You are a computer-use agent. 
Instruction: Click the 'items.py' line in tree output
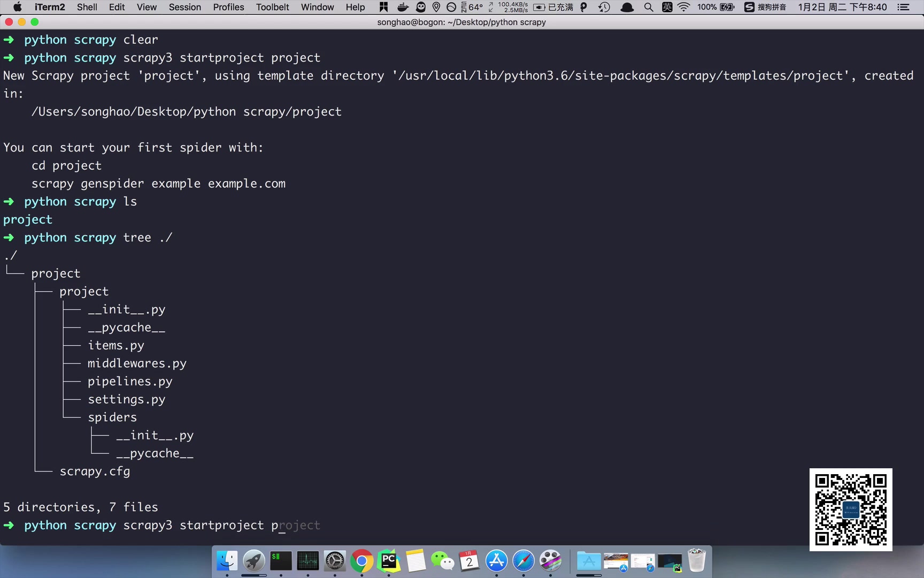116,346
